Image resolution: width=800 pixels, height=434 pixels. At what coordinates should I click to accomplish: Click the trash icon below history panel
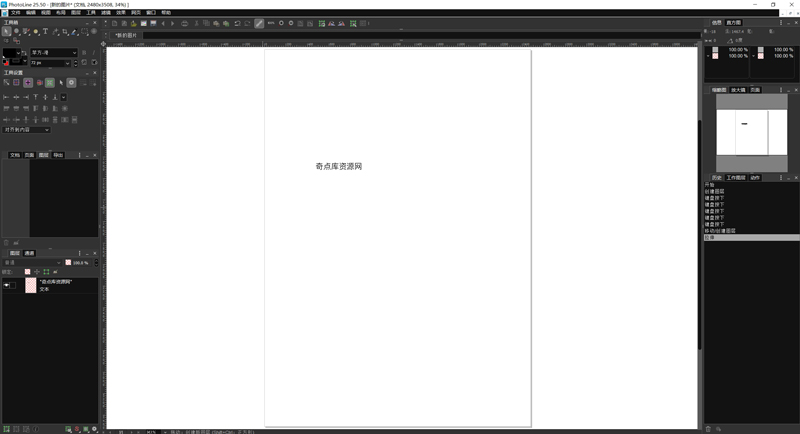click(x=708, y=429)
